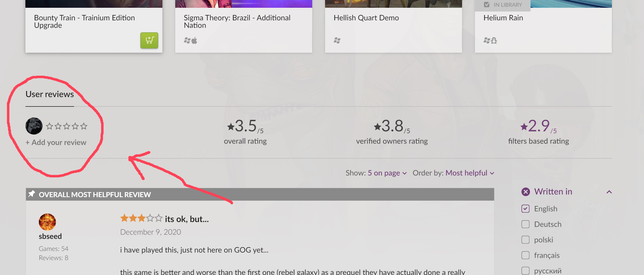The image size is (644, 275).
Task: Enable the polski language filter
Action: [525, 240]
